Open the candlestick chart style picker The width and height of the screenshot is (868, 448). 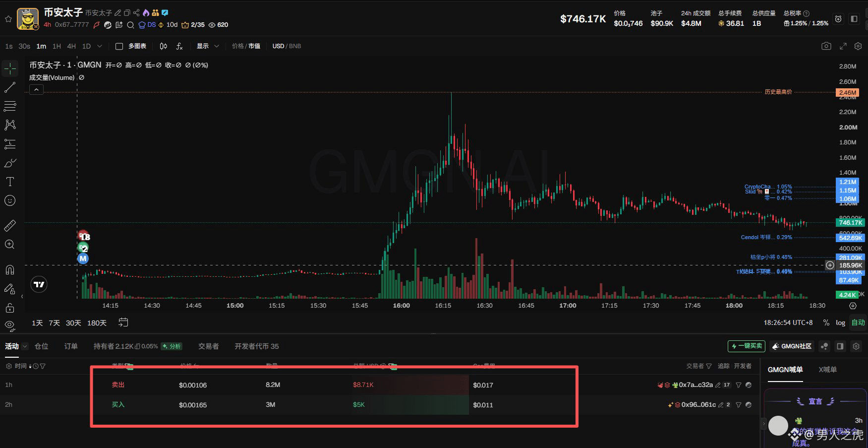tap(164, 46)
